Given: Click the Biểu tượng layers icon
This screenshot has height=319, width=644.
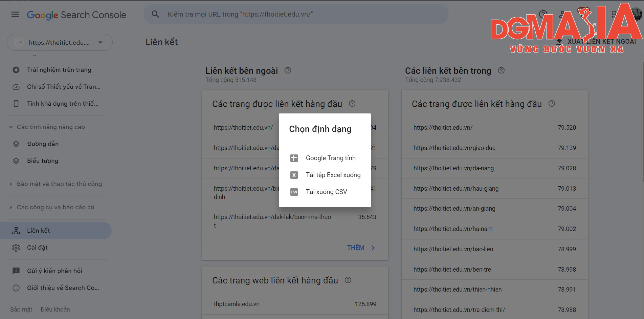Looking at the screenshot, I should tap(16, 161).
